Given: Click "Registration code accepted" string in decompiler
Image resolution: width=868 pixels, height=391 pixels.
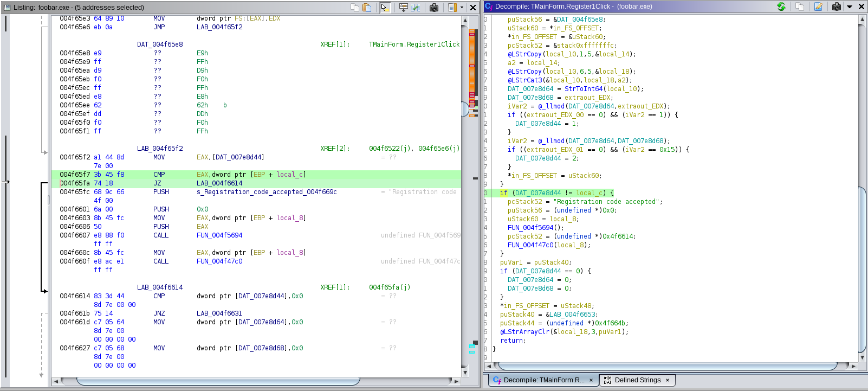Looking at the screenshot, I should pyautogui.click(x=607, y=202).
